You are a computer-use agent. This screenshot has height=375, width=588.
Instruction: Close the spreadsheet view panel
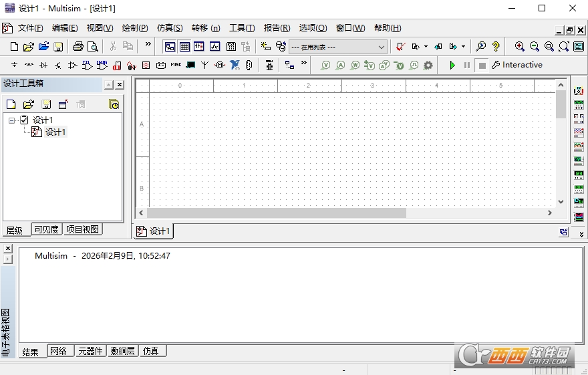pyautogui.click(x=8, y=248)
